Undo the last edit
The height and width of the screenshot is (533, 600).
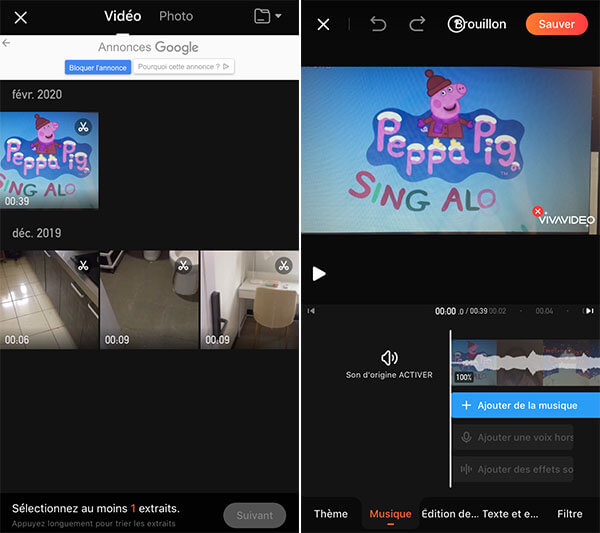(378, 24)
